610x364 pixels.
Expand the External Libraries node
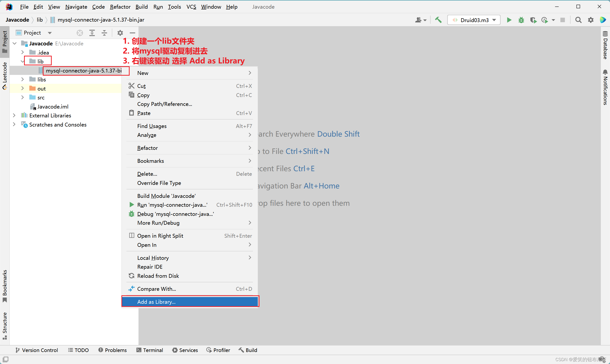14,115
